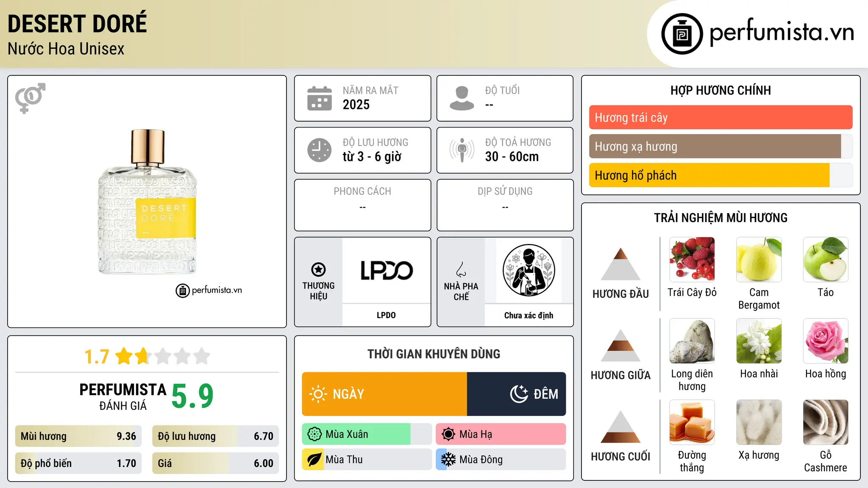Select the Hoa hồng pink rose image
The width and height of the screenshot is (868, 488).
(x=826, y=341)
